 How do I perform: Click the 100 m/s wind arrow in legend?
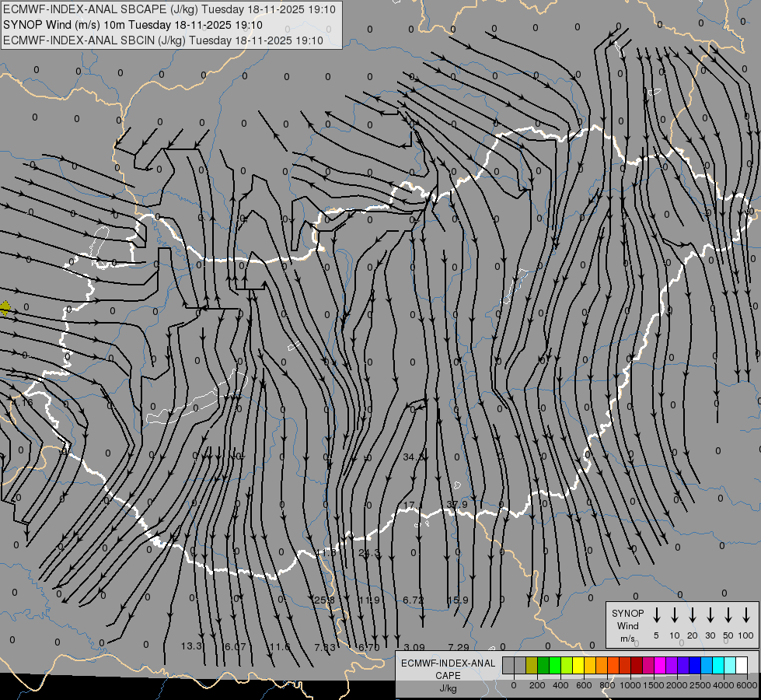click(746, 614)
